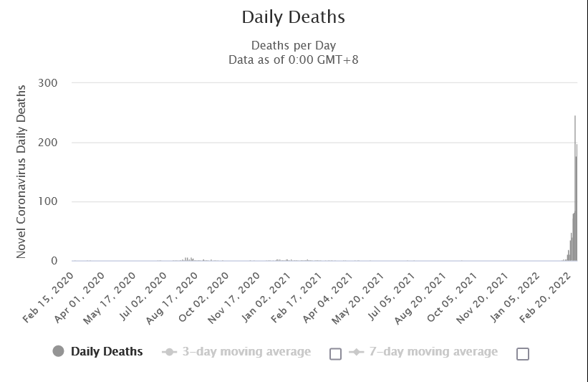Click the 3-day moving average line marker
Screen dimensions: 588x382
point(170,352)
